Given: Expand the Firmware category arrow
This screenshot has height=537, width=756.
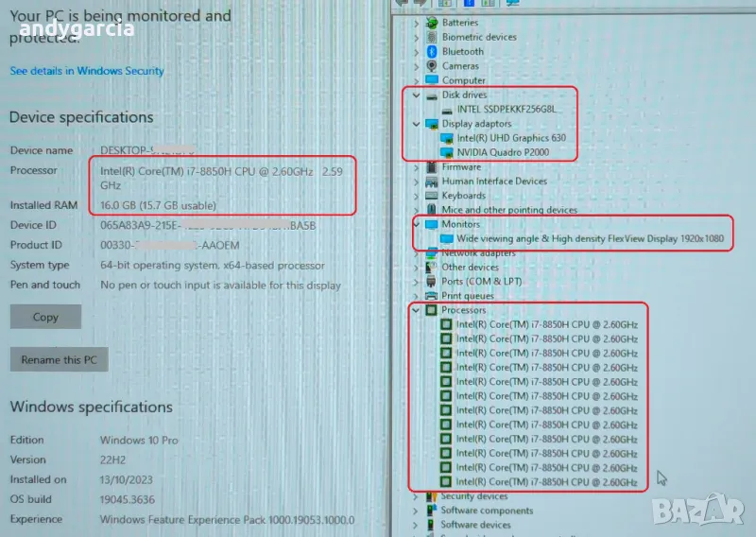Looking at the screenshot, I should coord(417,167).
